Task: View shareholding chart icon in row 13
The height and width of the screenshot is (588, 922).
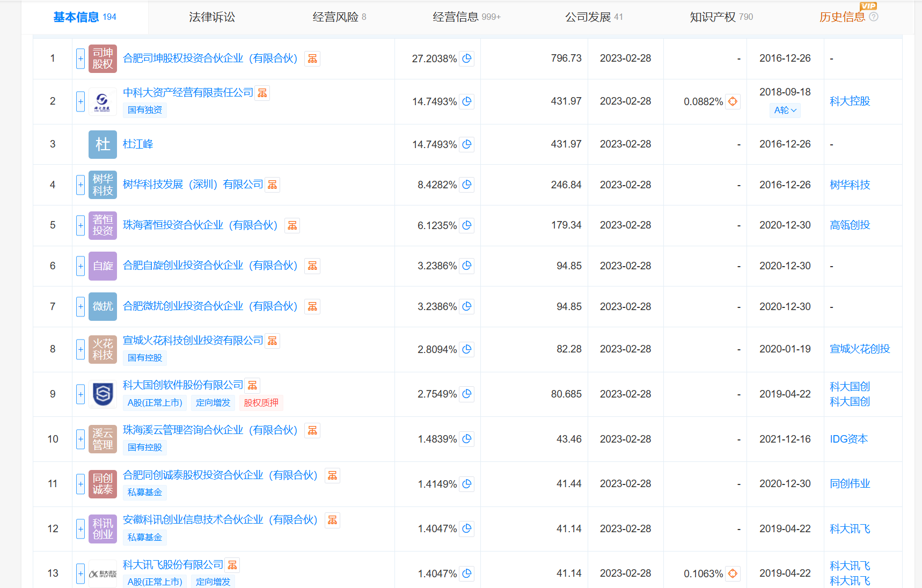Action: pyautogui.click(x=467, y=574)
